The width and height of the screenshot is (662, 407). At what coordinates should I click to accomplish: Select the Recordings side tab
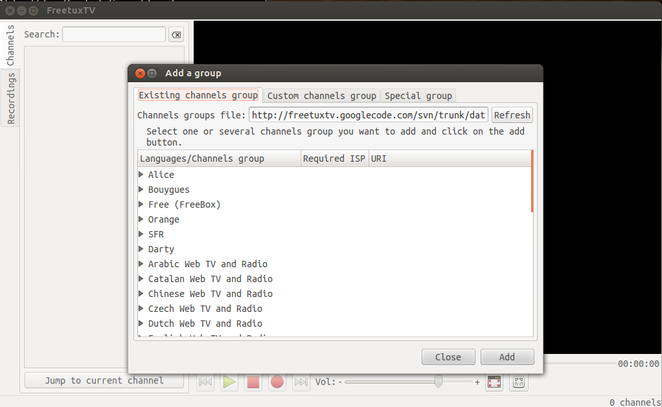(x=10, y=98)
